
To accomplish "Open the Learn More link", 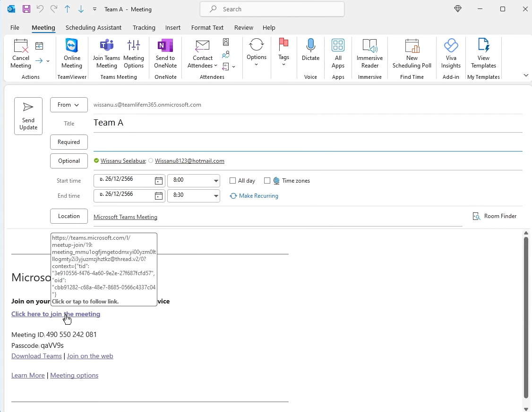I will (28, 375).
